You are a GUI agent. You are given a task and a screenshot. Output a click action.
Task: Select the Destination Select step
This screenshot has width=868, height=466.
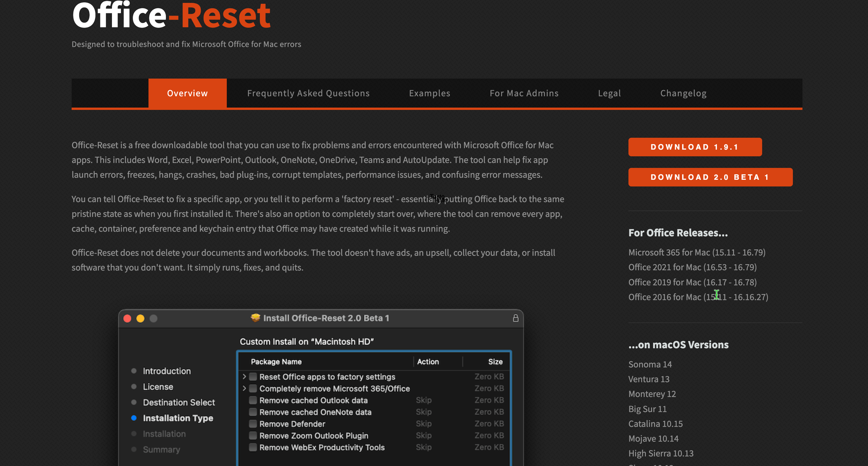tap(179, 403)
